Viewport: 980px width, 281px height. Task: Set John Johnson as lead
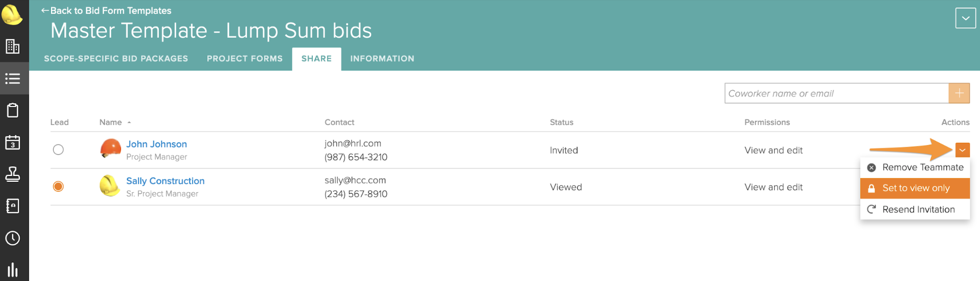[58, 150]
